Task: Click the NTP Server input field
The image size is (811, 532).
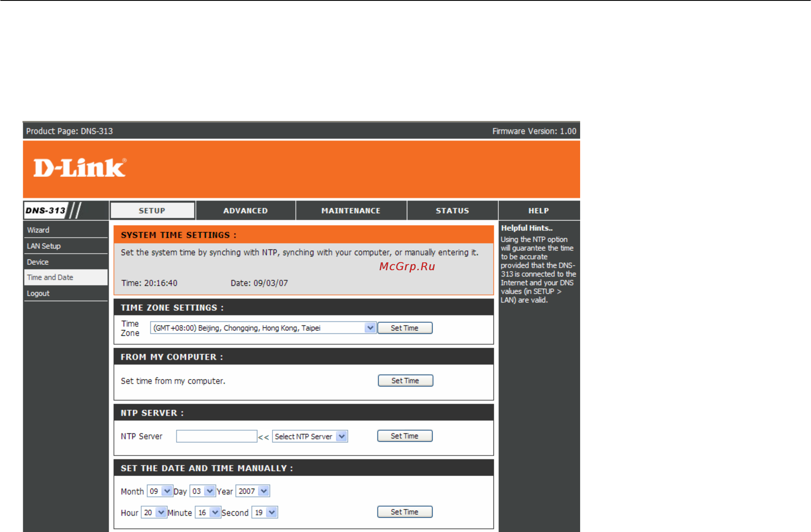Action: (217, 436)
